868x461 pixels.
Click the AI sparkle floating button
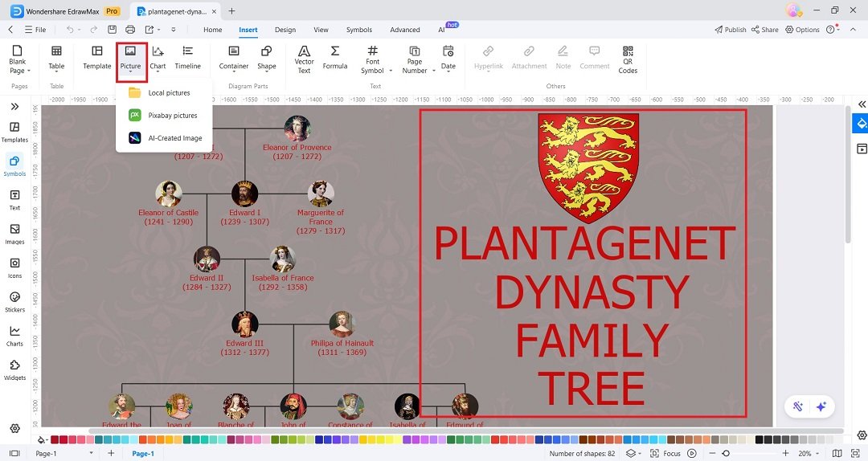(x=821, y=406)
